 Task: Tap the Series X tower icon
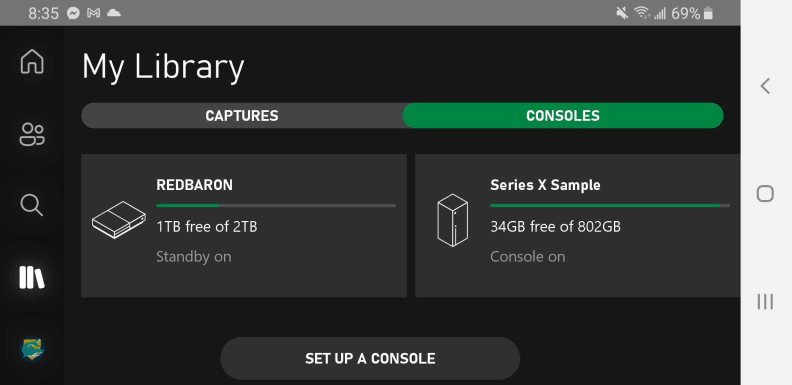pyautogui.click(x=452, y=220)
